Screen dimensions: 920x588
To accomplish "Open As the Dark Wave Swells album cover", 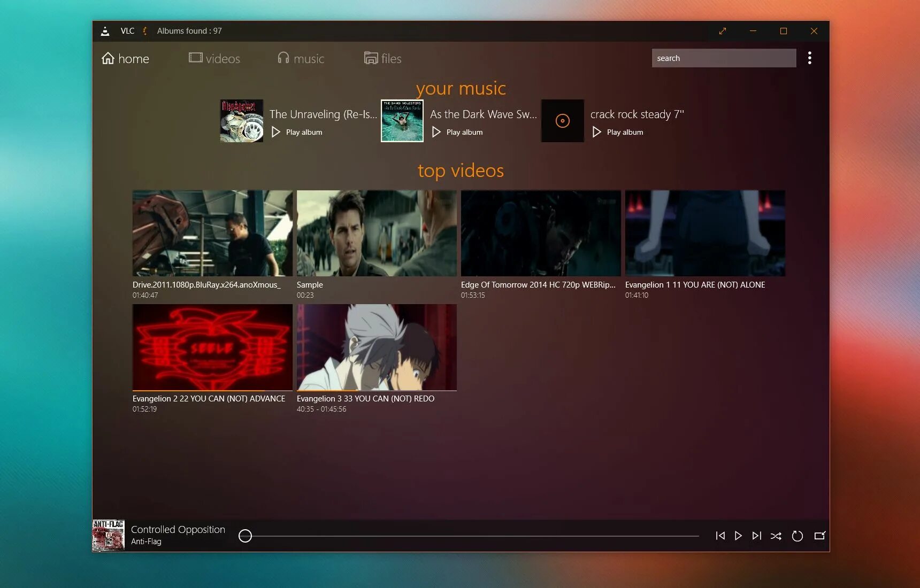I will [x=402, y=121].
